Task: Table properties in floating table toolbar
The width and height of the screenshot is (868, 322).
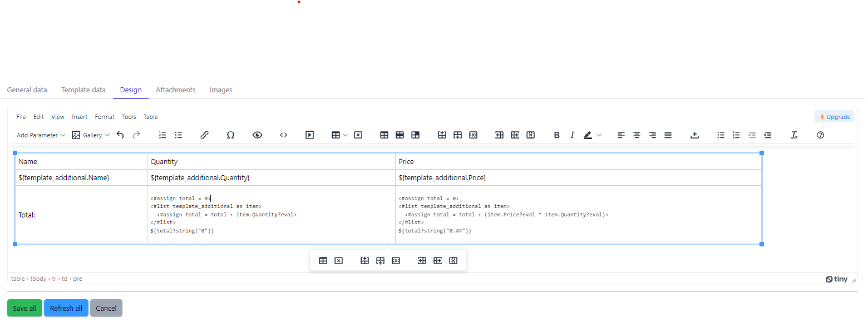Action: click(323, 260)
